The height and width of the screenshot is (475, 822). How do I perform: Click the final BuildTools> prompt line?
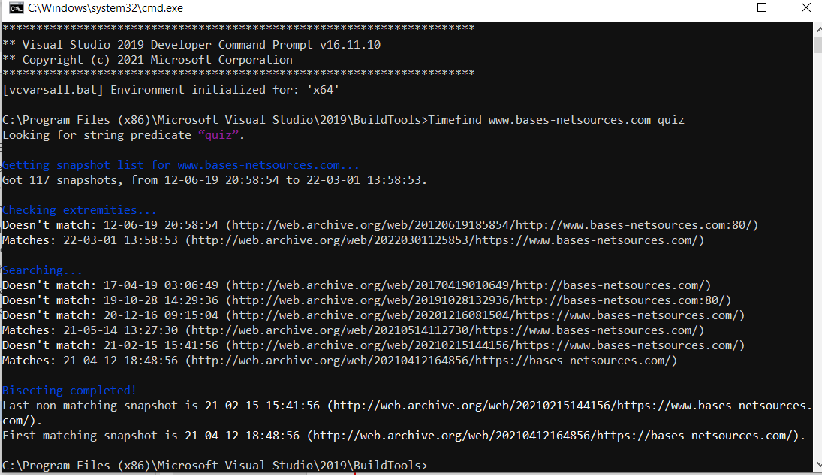coord(215,466)
